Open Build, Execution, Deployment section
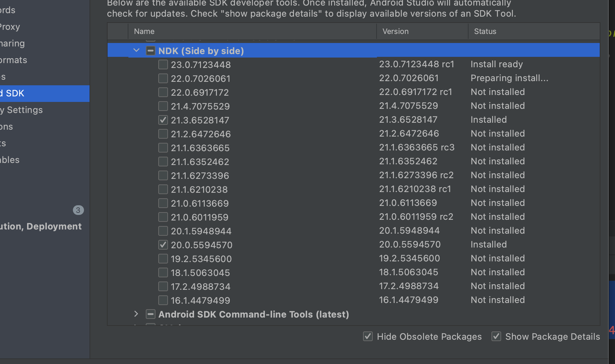Screen dimensions: 615x364 click(x=41, y=226)
